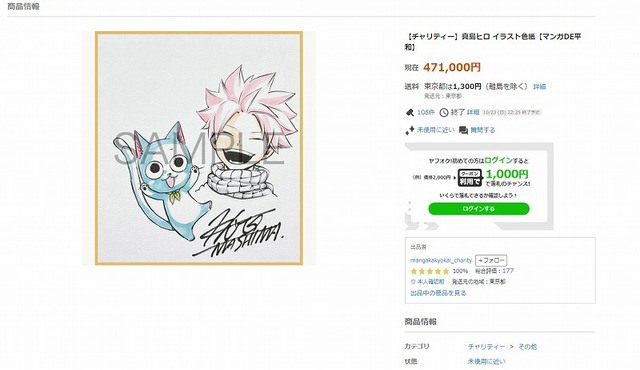The image size is (640, 370).
Task: Click the clock icon beside 終了
Action: (x=444, y=112)
